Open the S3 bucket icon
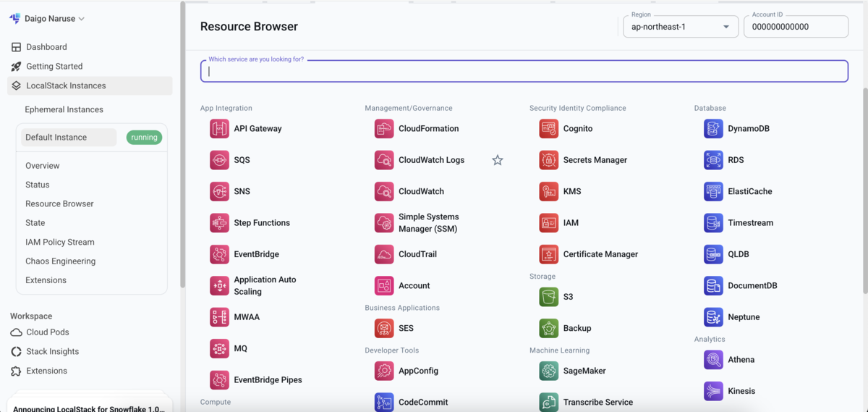 549,297
